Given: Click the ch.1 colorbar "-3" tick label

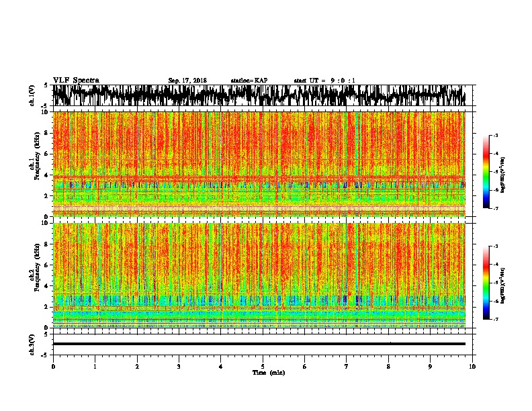Looking at the screenshot, I should coord(496,136).
